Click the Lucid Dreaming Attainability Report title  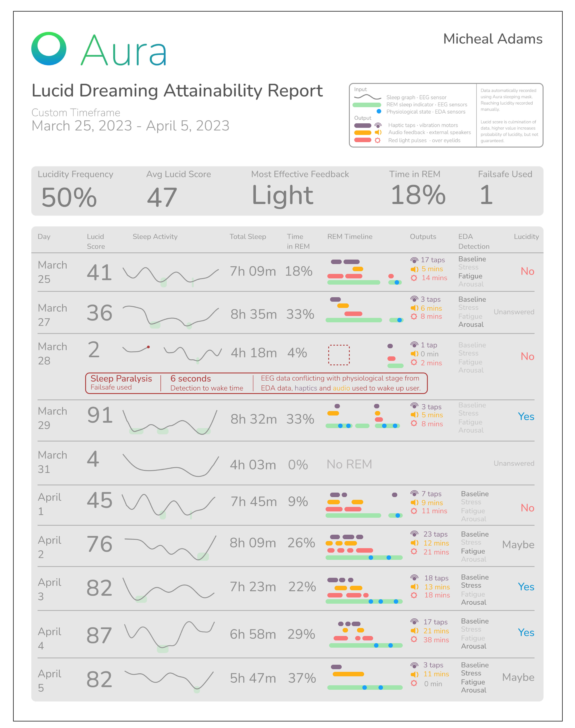click(177, 91)
